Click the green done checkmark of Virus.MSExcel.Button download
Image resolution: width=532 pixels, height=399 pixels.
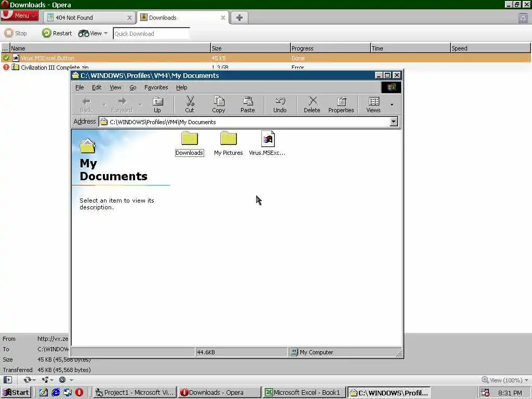click(6, 58)
